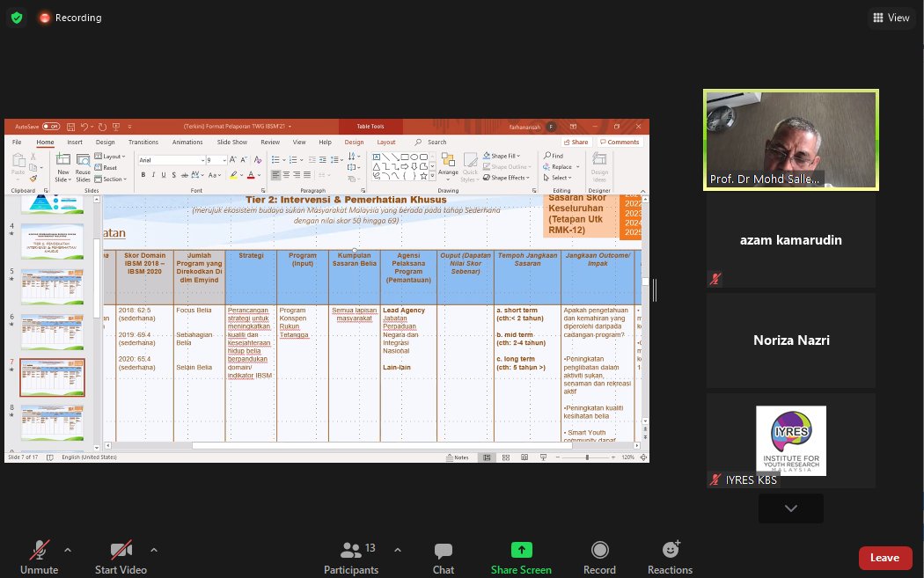The image size is (924, 578).
Task: Expand video options arrow beside Start Video
Action: [x=154, y=550]
